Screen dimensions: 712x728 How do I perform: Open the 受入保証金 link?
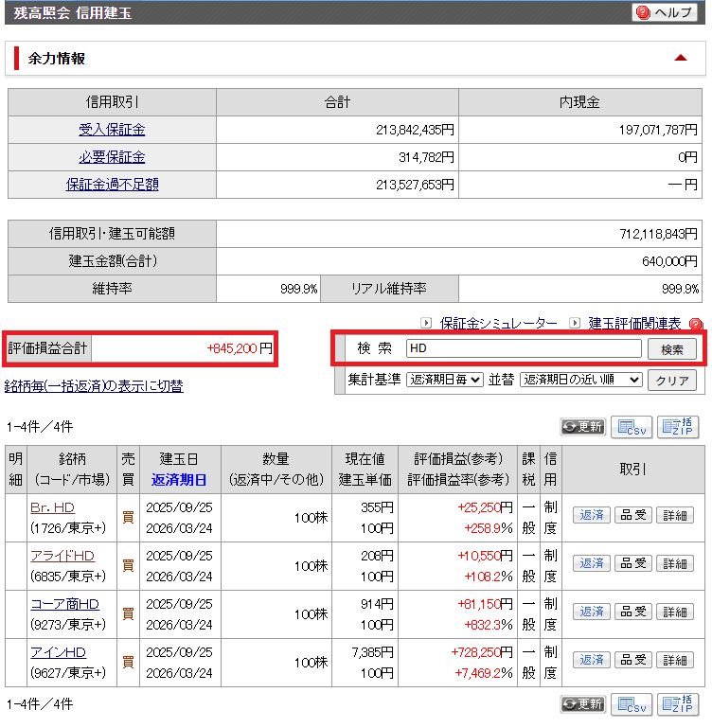click(x=112, y=130)
